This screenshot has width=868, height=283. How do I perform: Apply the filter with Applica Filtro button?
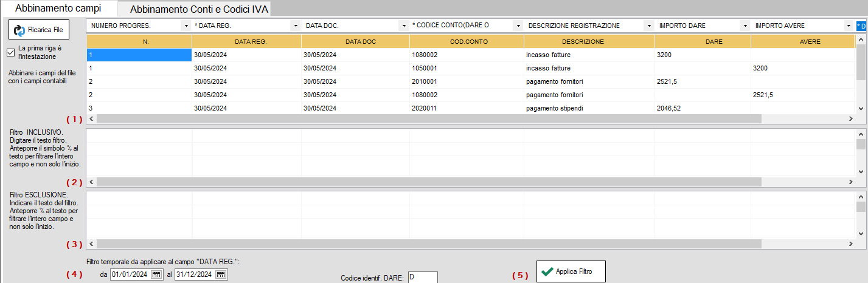(571, 271)
